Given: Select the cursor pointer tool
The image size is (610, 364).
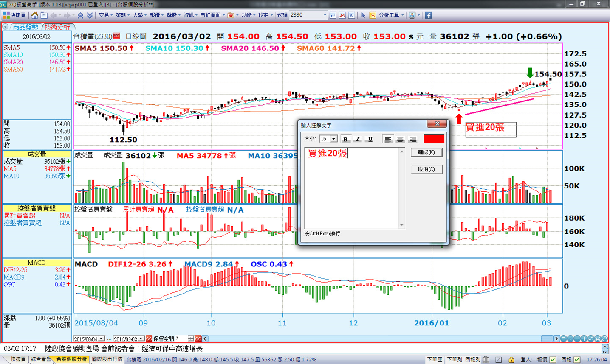Looking at the screenshot, I should tap(363, 15).
